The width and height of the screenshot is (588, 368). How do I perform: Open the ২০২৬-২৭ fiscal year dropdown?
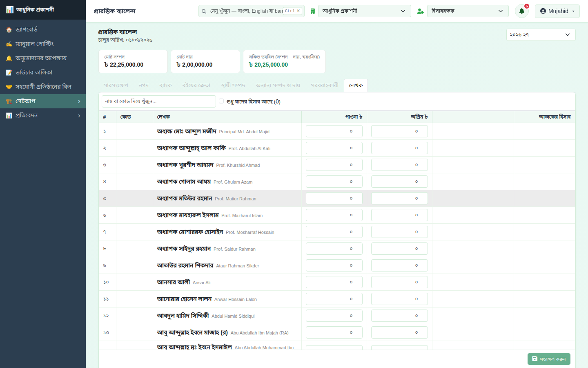541,35
